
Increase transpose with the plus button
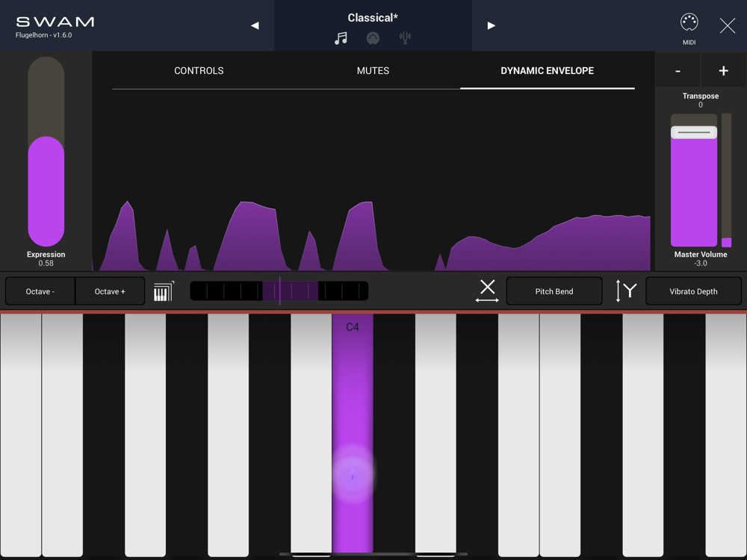(x=723, y=71)
